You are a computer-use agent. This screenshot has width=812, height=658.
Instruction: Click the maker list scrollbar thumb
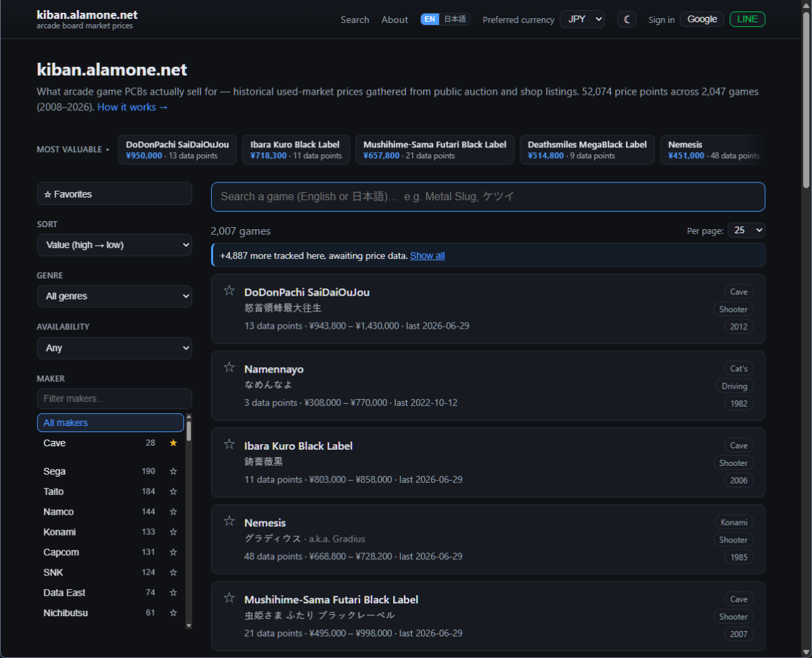click(189, 431)
